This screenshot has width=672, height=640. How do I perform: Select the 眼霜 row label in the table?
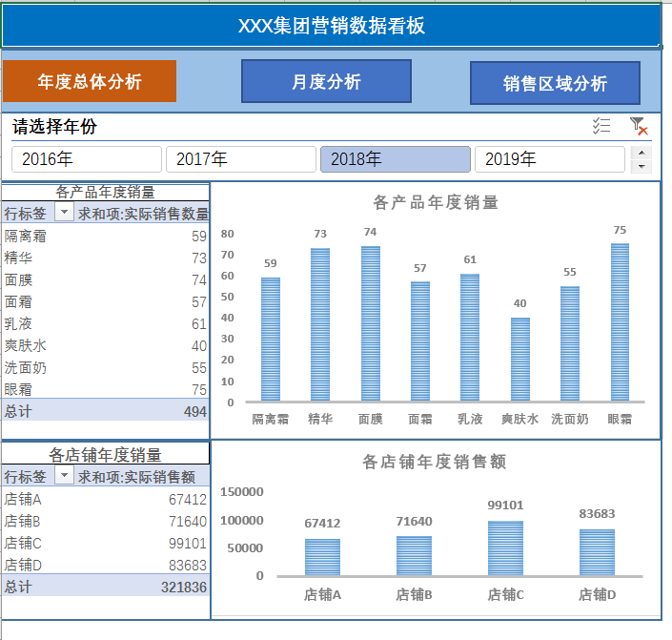pos(18,389)
